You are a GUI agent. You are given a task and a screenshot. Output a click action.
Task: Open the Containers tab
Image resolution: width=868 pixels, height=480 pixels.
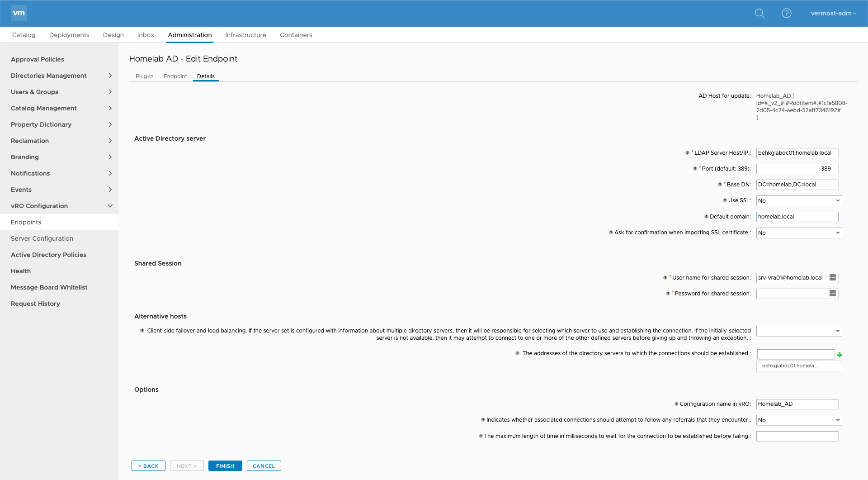coord(296,35)
